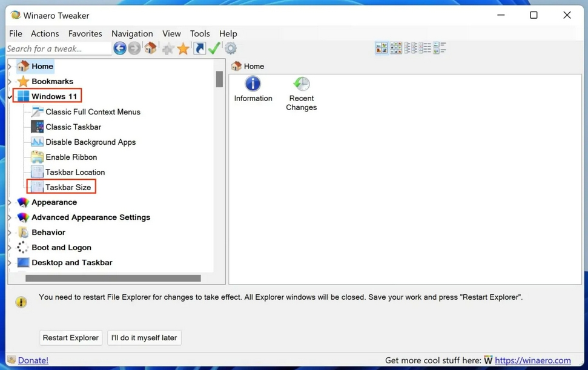
Task: Open the Recent Changes item
Action: tap(301, 94)
